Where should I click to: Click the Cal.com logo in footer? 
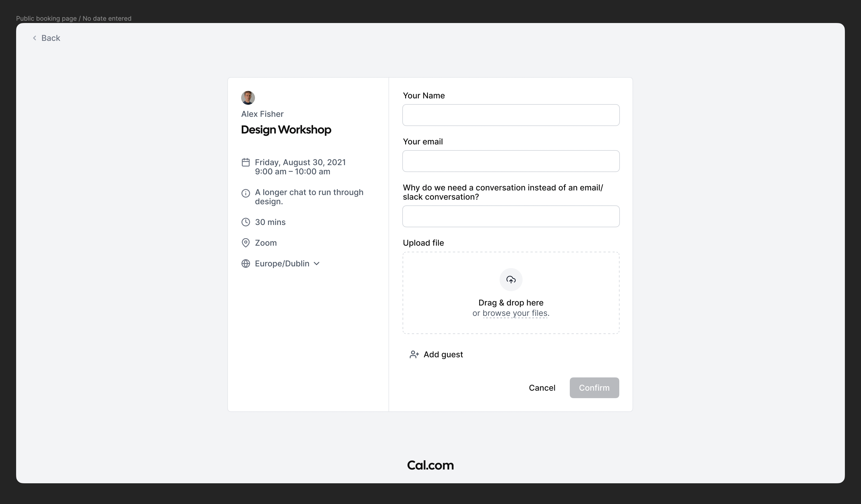pos(430,465)
